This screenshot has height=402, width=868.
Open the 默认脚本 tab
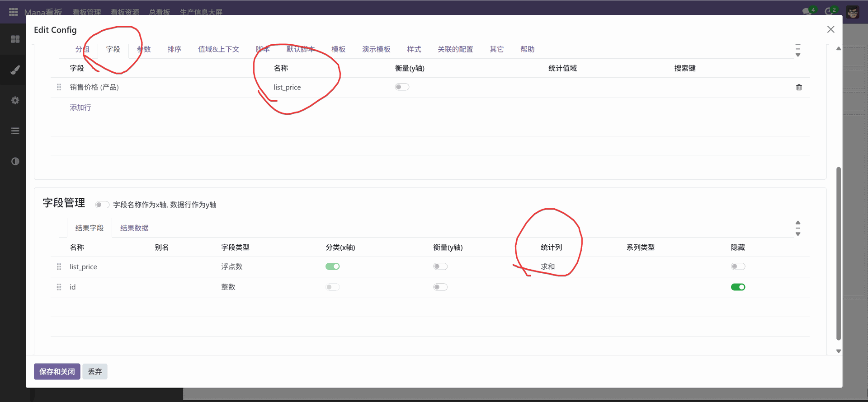coord(301,49)
